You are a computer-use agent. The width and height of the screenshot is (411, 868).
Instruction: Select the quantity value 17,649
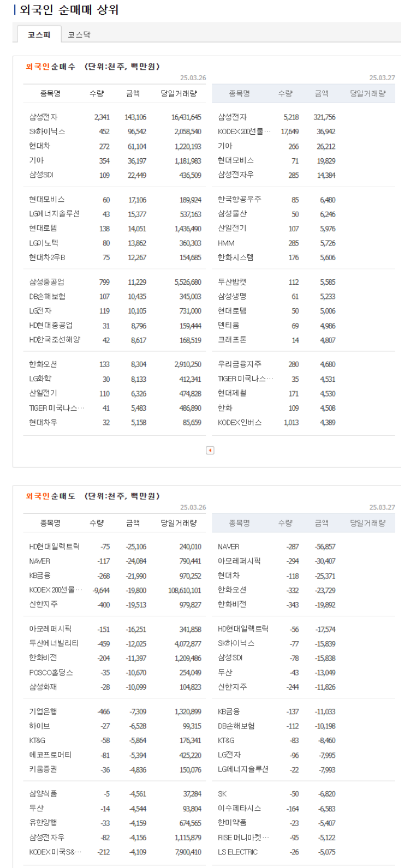click(290, 131)
